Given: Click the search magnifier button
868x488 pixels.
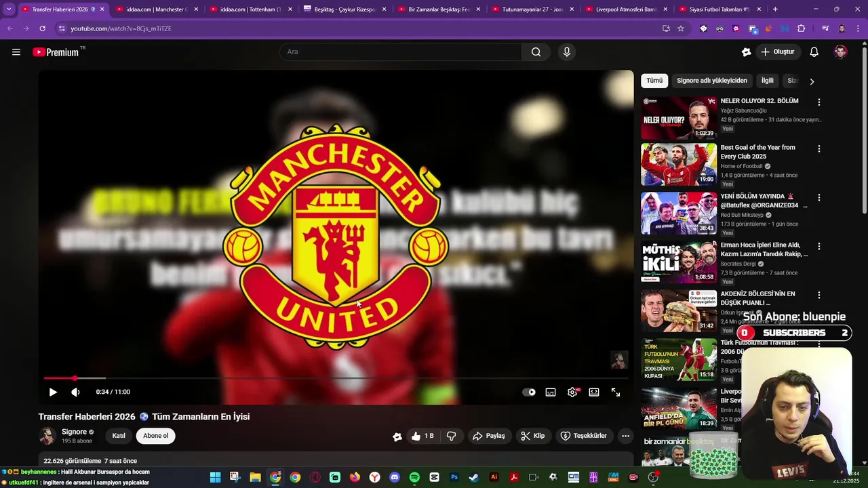Looking at the screenshot, I should [536, 52].
